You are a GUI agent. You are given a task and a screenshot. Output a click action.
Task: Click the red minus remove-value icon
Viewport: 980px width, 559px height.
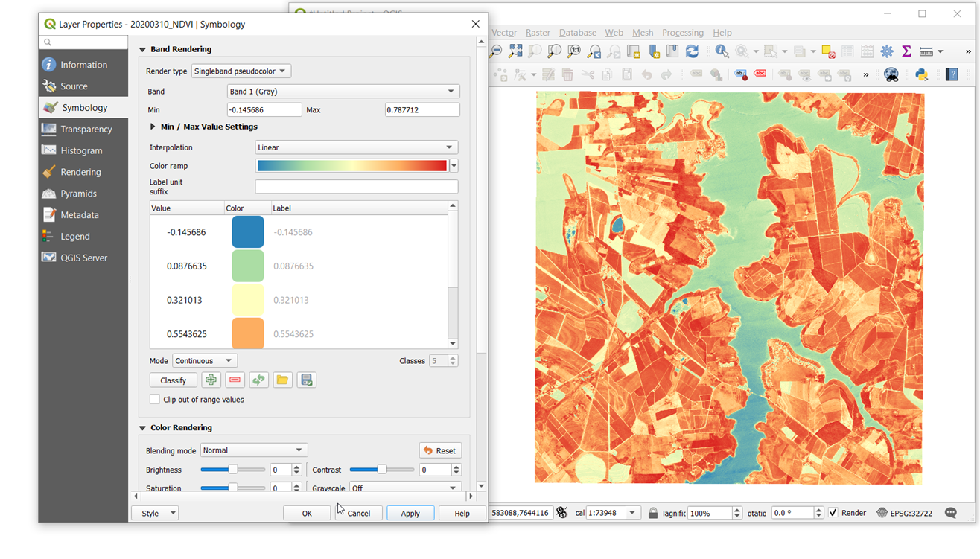coord(235,380)
